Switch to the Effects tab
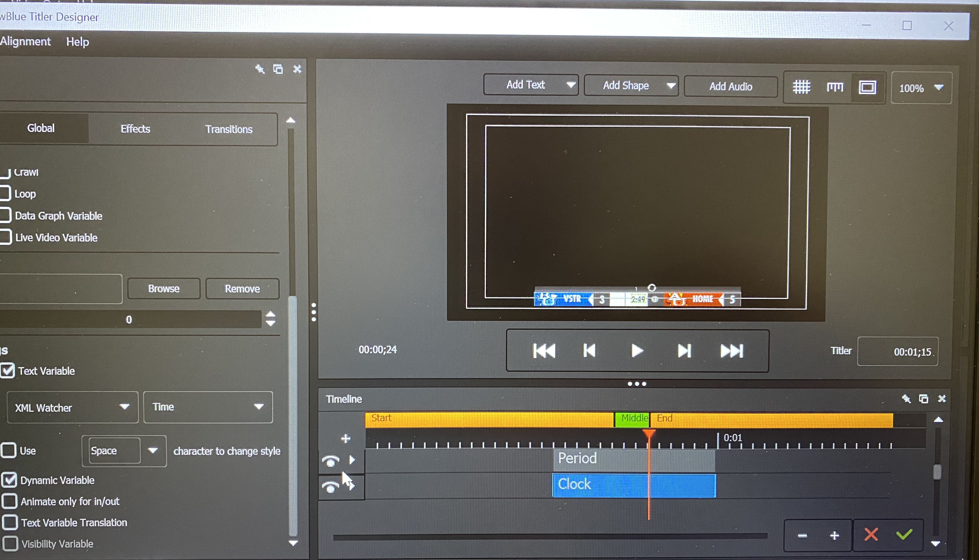This screenshot has height=560, width=979. (135, 129)
